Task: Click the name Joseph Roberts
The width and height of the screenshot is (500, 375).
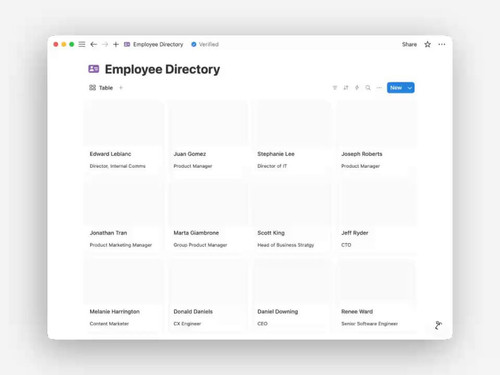Action: 362,154
